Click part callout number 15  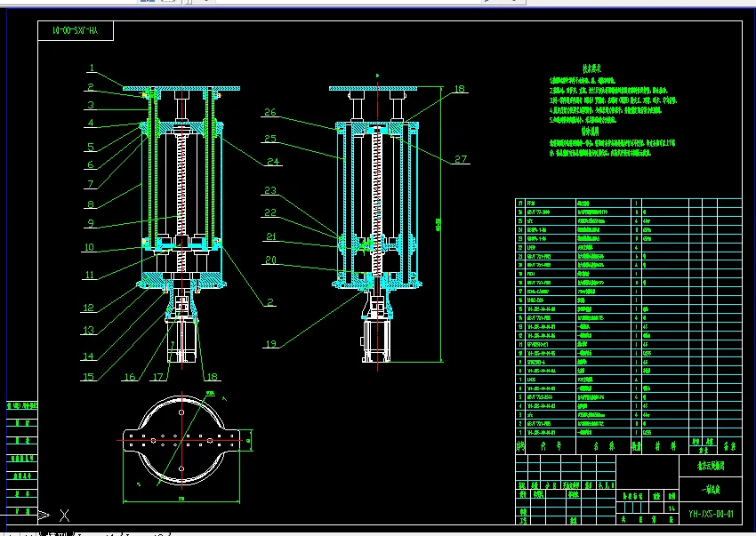pos(88,377)
